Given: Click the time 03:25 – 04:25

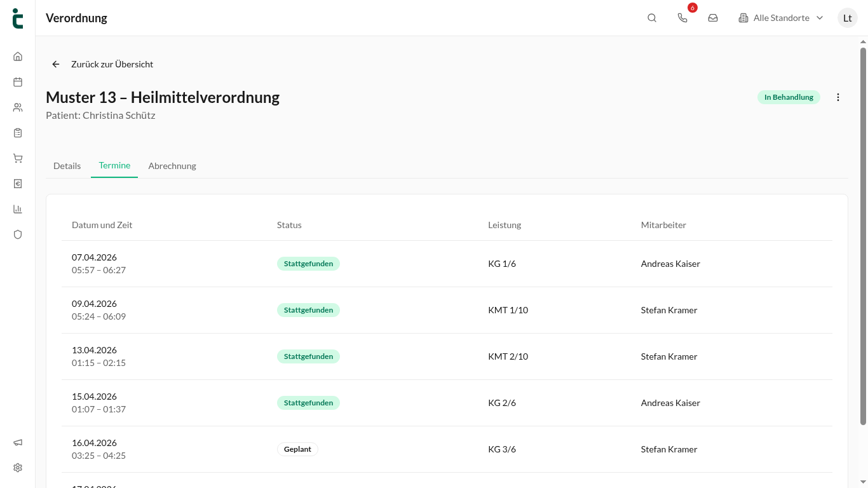Looking at the screenshot, I should (x=98, y=456).
